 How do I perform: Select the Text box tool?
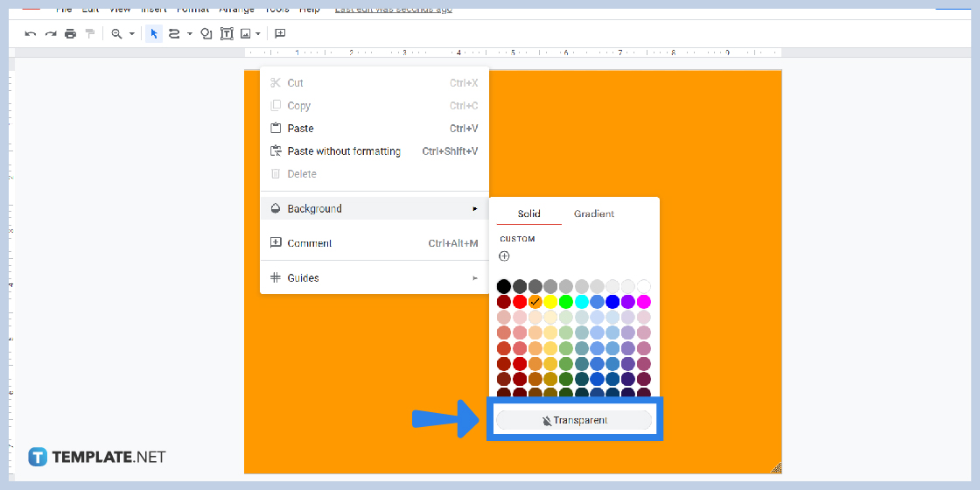(x=227, y=34)
